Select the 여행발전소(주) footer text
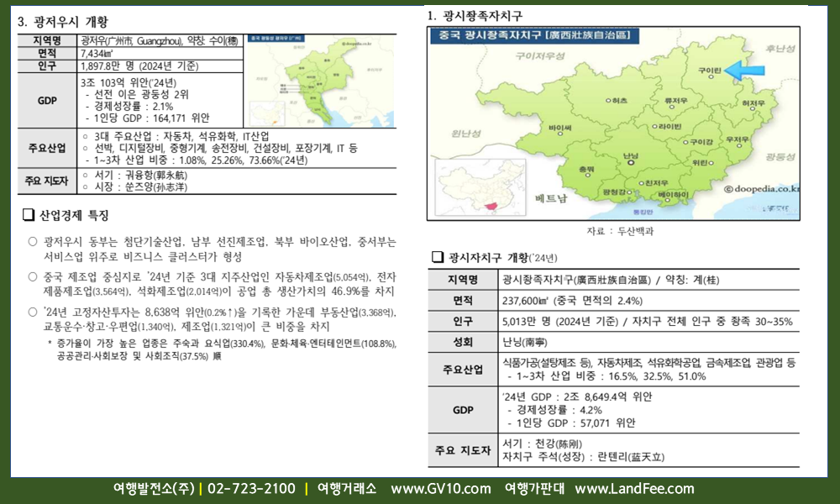Screen dimensions: 840x504 tap(154, 489)
